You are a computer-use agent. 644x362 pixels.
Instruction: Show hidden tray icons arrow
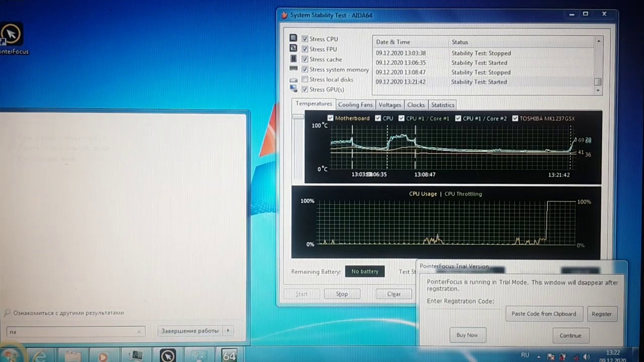coord(539,356)
